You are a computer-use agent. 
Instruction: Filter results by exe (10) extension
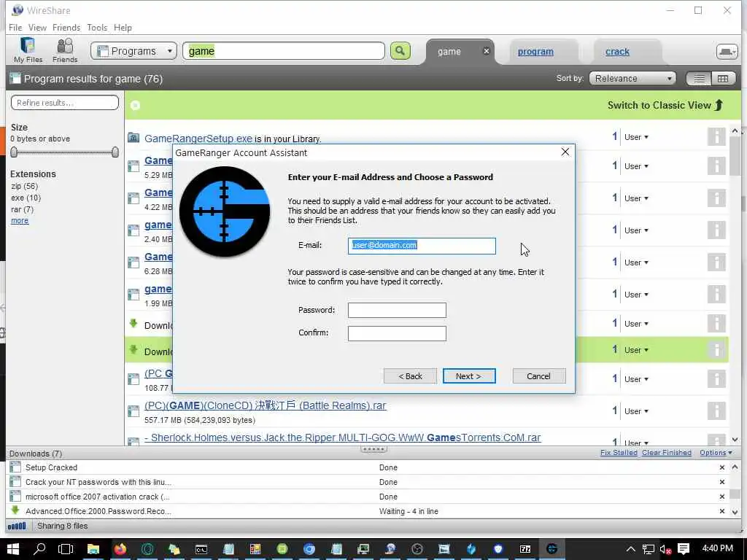[26, 198]
